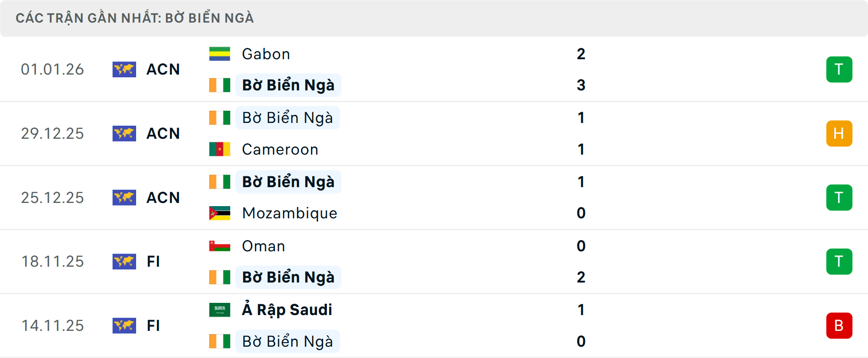This screenshot has height=358, width=868.
Task: Click the Bờ Biển Ngà team name link
Action: point(288,85)
